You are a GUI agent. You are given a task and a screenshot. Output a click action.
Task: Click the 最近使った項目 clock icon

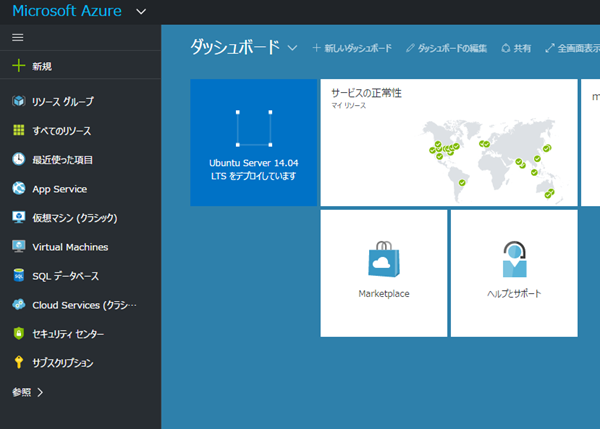[18, 159]
